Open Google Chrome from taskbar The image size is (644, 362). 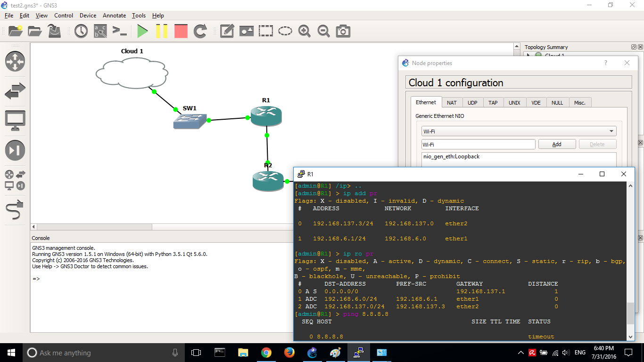tap(266, 353)
